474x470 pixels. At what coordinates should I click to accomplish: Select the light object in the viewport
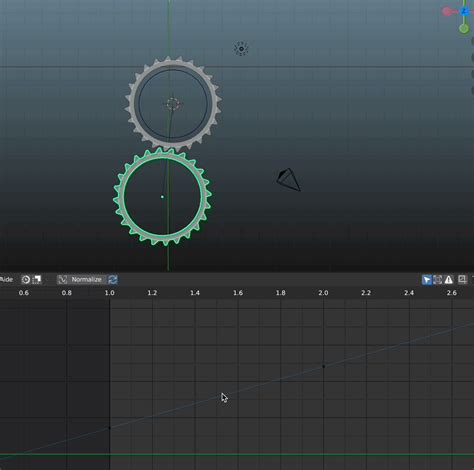point(241,49)
